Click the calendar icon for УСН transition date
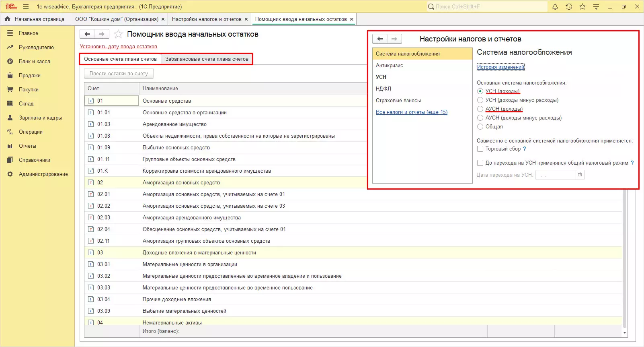644x347 pixels. 580,175
